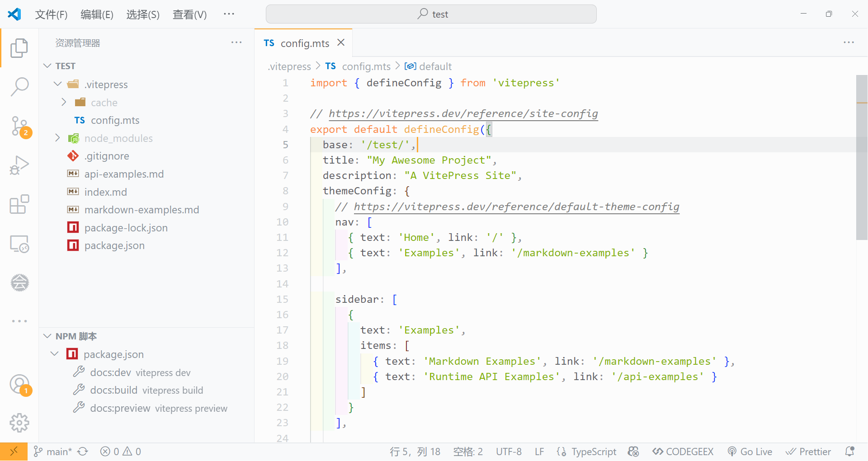
Task: Toggle Go Live server in status bar
Action: (x=750, y=452)
